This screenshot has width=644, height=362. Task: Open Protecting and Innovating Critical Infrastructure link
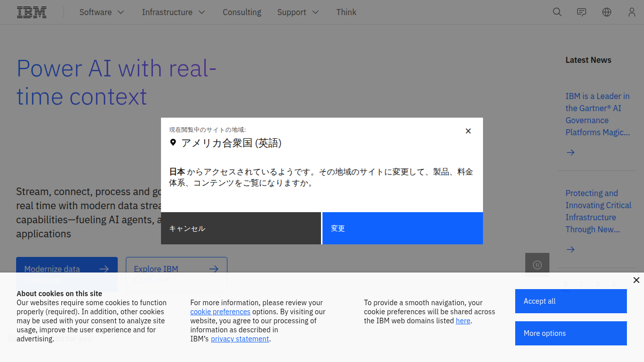coord(598,211)
